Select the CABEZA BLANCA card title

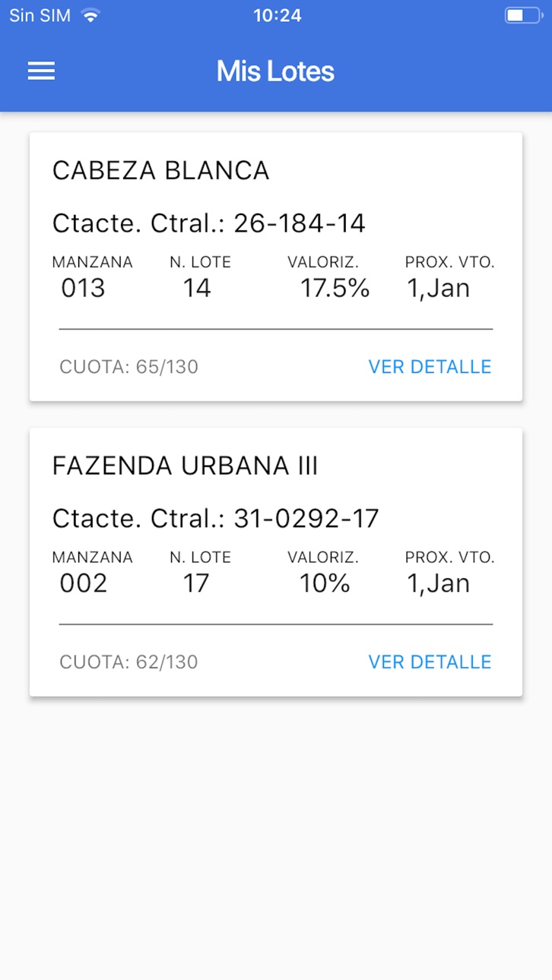pos(160,171)
